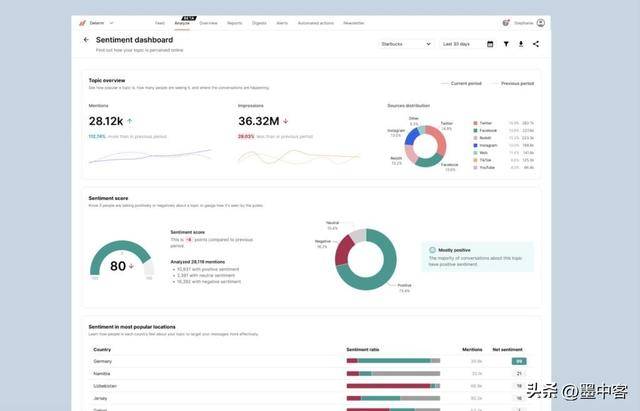Go back using the arrow beside Sentiment dashboard

coord(86,40)
